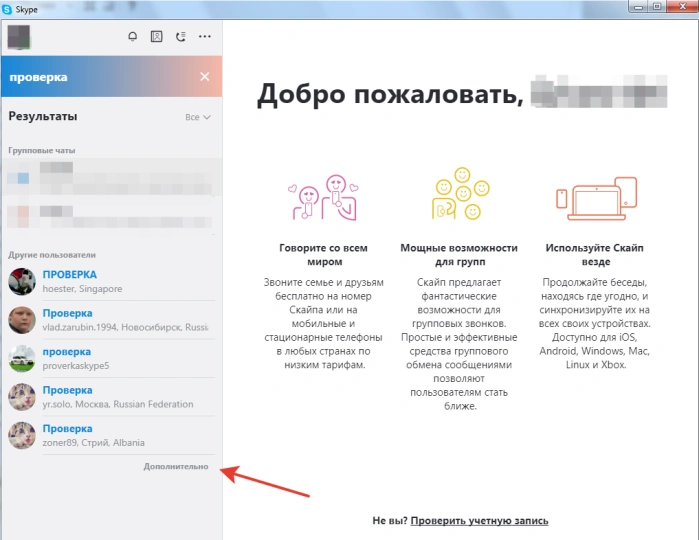Click the Проверить учетную запись link
699x540 pixels.
(479, 521)
